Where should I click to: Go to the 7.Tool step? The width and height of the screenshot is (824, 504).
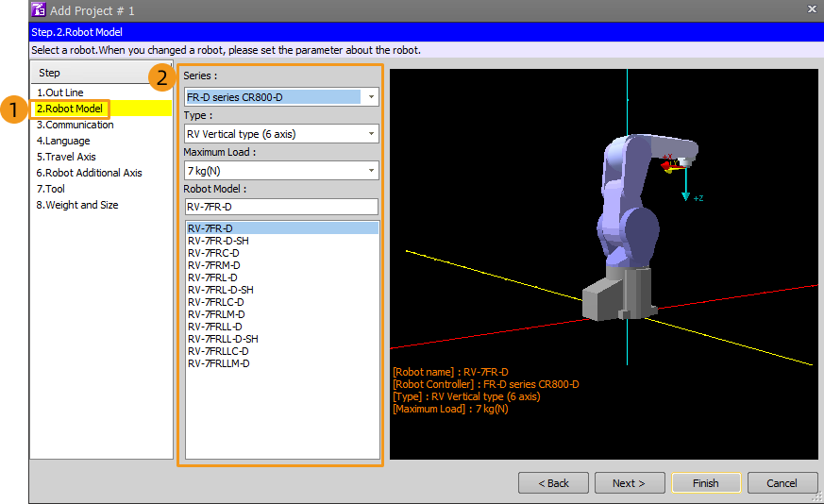(x=51, y=189)
